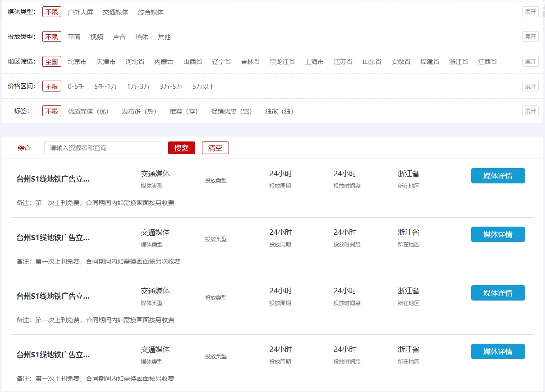Pick 上海市 in the region filter
This screenshot has width=545, height=392.
pyautogui.click(x=314, y=62)
